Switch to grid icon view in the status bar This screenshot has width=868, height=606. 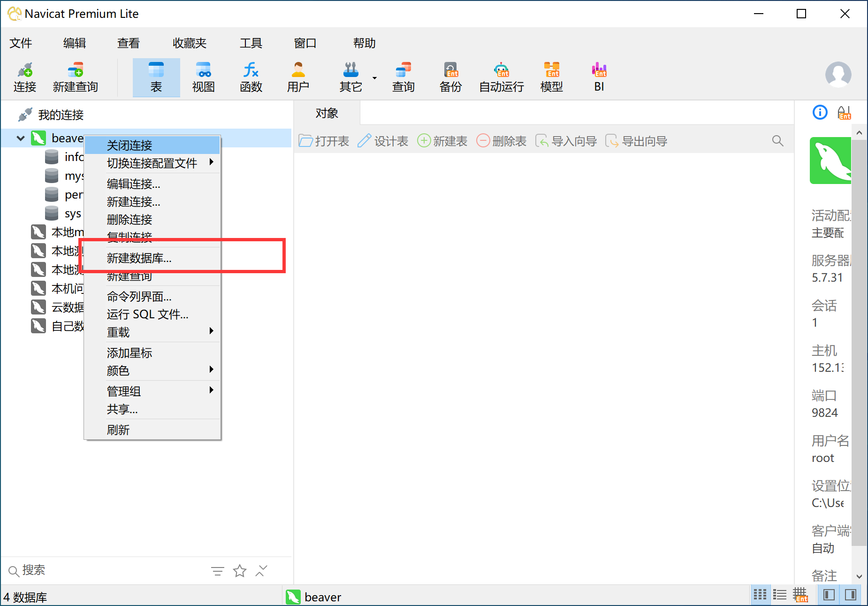click(x=760, y=595)
